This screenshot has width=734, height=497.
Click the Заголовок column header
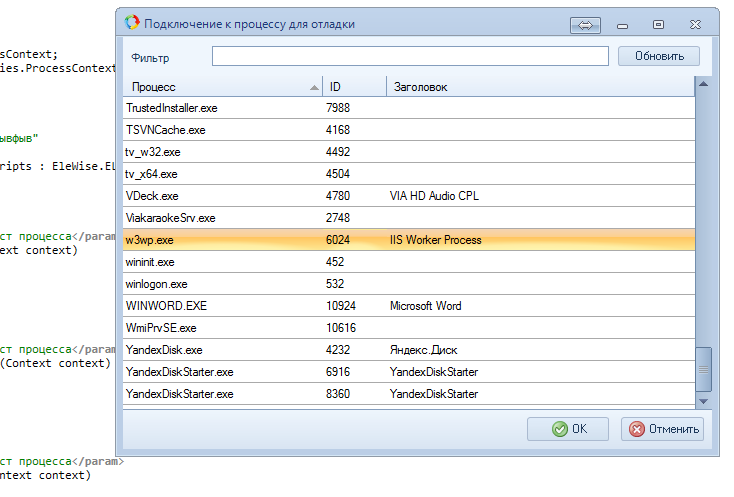tap(540, 87)
